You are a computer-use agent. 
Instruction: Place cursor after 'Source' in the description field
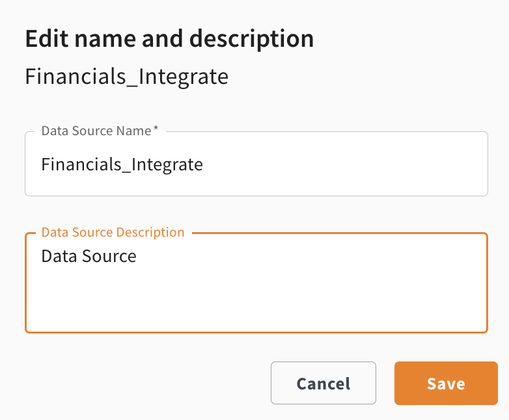pyautogui.click(x=137, y=256)
